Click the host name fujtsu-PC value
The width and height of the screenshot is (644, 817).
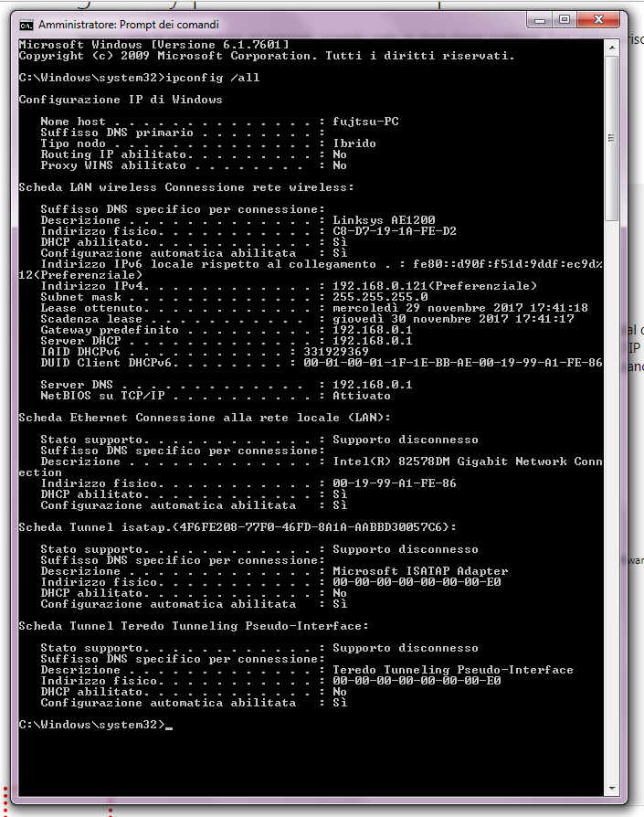[x=365, y=122]
